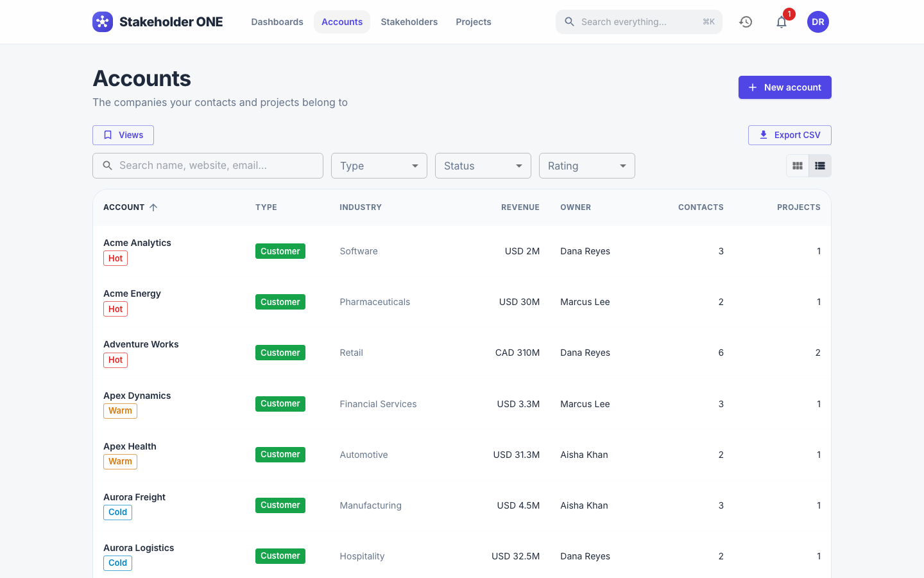
Task: Open the Stakeholders tab
Action: (x=409, y=22)
